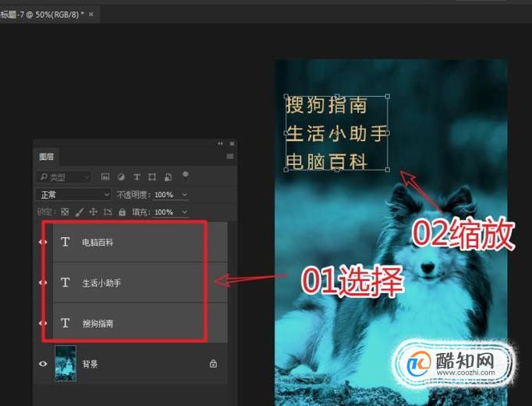Click the 背景 layer lock icon
The image size is (532, 406).
click(x=213, y=364)
